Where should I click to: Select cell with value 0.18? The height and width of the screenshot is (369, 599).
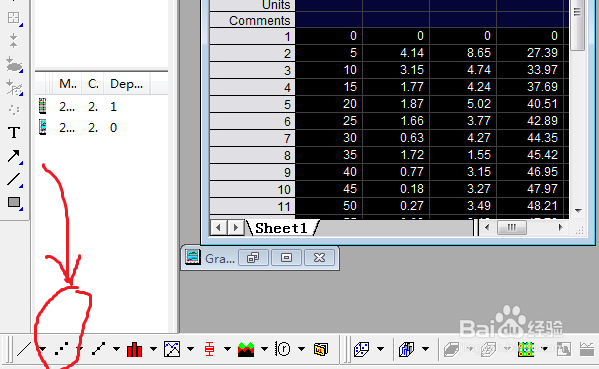click(x=396, y=189)
